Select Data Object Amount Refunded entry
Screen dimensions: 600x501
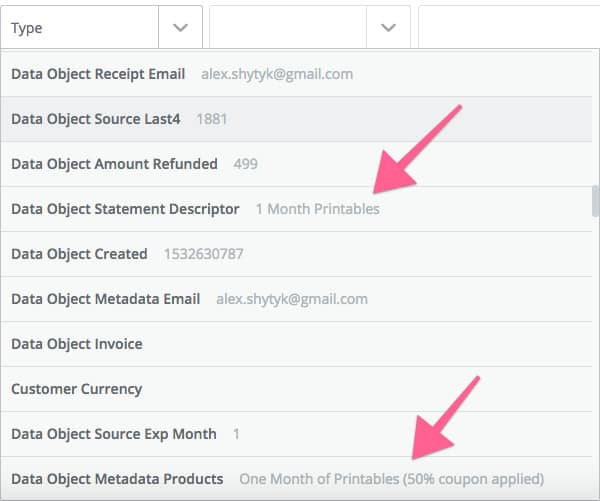[114, 164]
